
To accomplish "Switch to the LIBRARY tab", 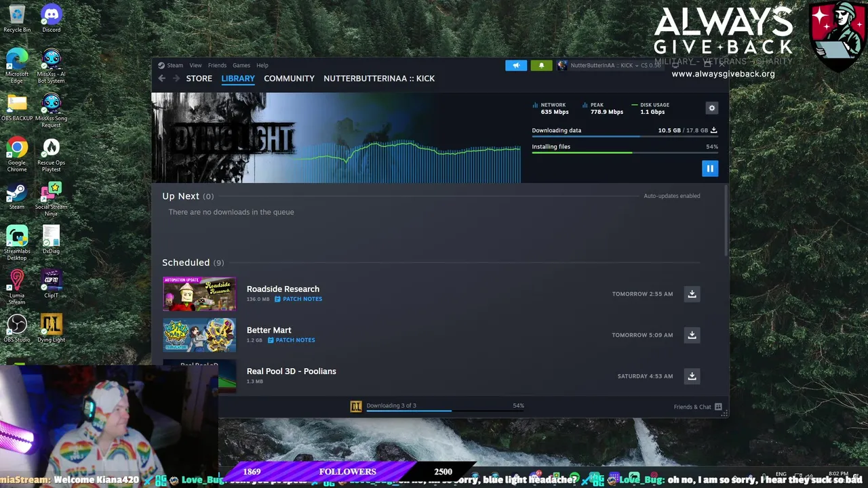I will click(238, 79).
